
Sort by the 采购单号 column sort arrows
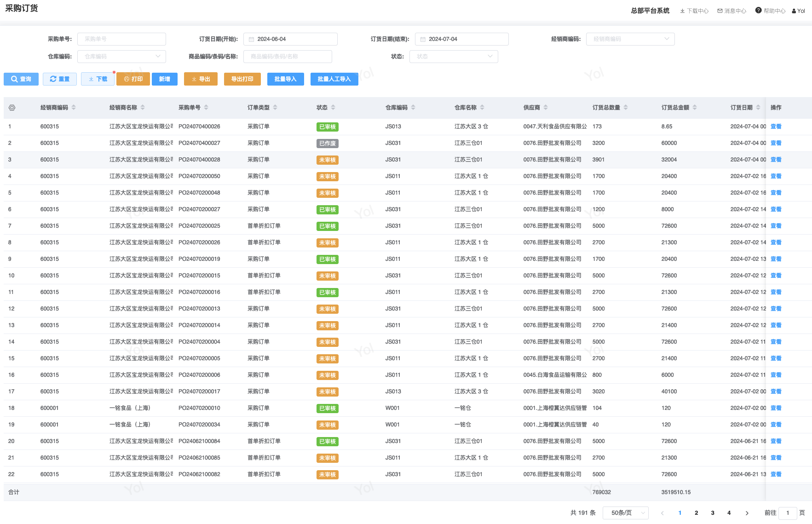coord(206,108)
